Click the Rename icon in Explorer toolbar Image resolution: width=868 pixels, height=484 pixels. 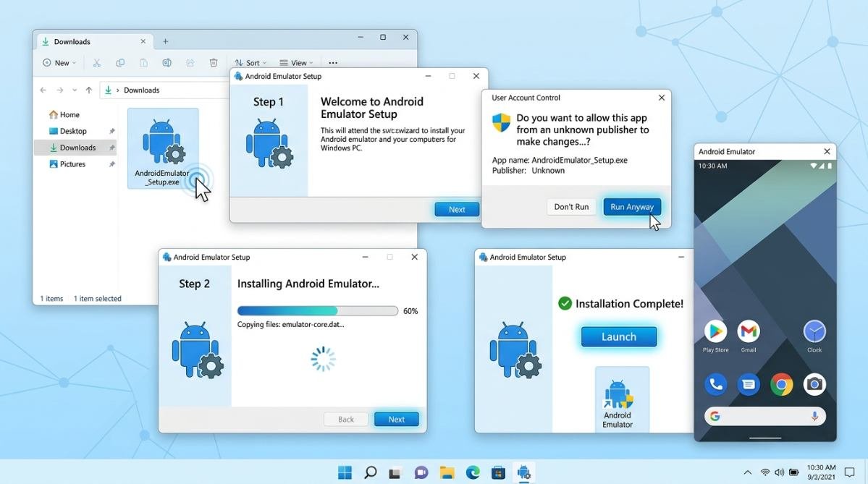[x=167, y=63]
